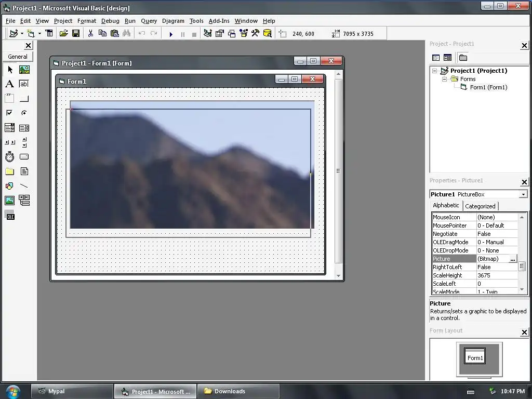Switch to the Alphabetic properties tab
The image size is (532, 399).
pyautogui.click(x=446, y=205)
